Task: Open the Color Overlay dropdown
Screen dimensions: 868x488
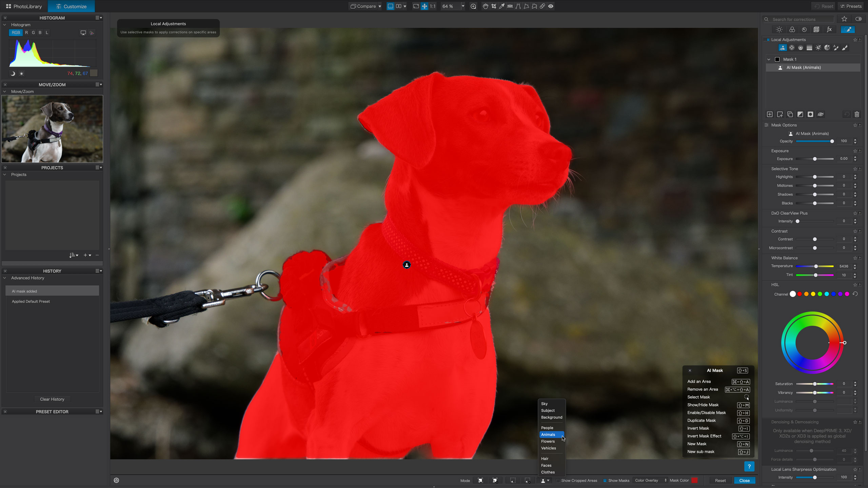Action: pos(650,481)
